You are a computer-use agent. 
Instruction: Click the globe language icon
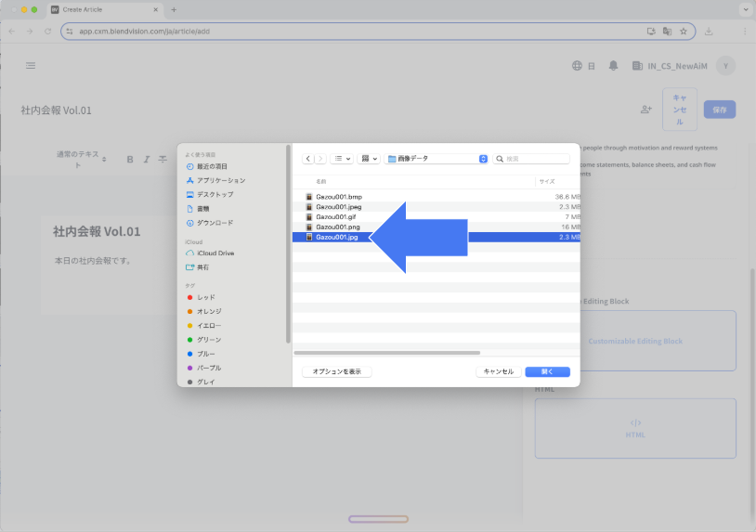click(577, 66)
